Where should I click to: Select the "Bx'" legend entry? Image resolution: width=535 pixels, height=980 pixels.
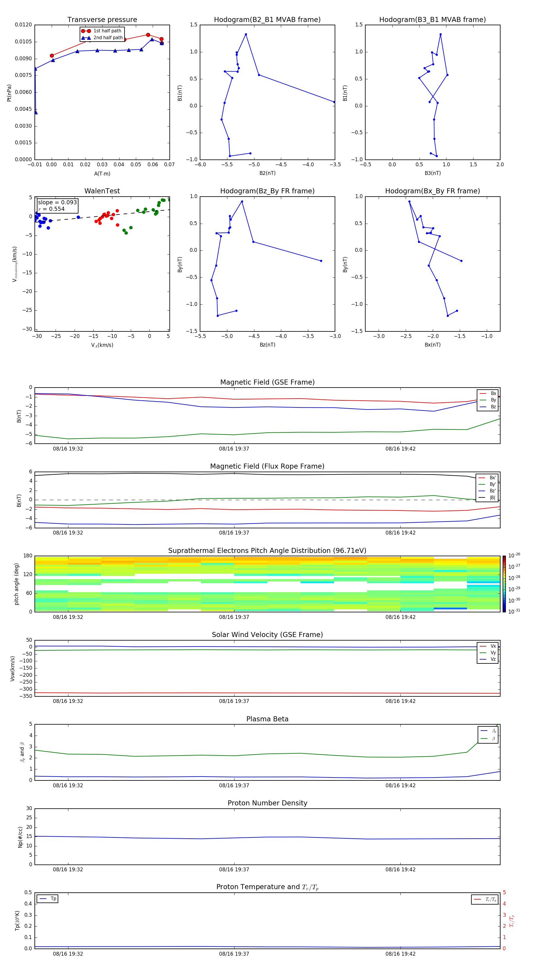pyautogui.click(x=487, y=478)
